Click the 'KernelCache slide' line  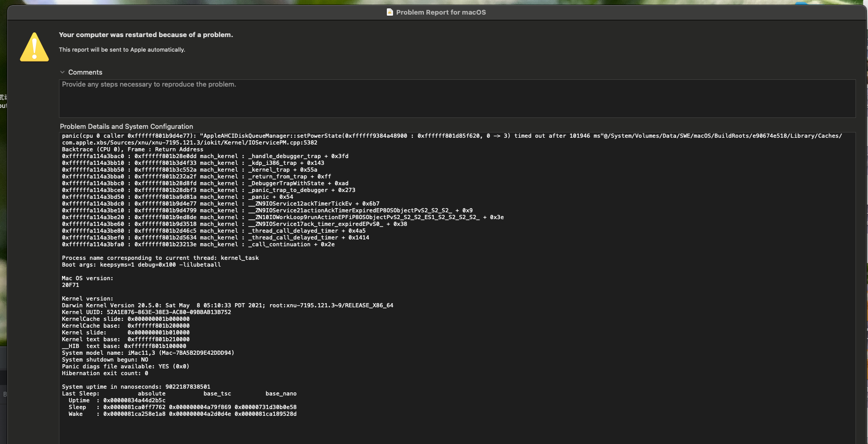pos(126,319)
